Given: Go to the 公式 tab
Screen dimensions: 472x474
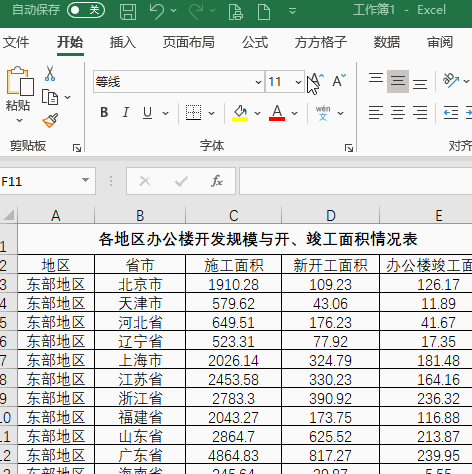Looking at the screenshot, I should click(255, 42).
